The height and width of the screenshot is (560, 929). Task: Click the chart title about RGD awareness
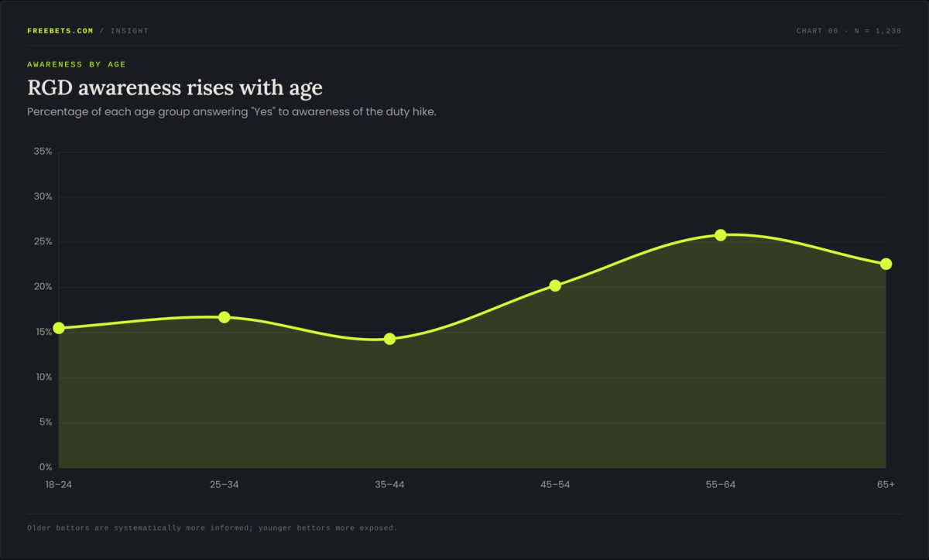point(175,87)
